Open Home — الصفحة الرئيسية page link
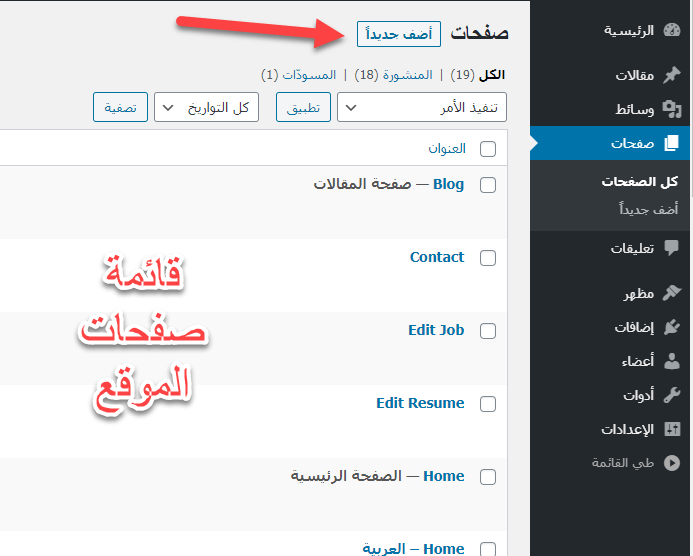The image size is (693, 556). (x=444, y=476)
